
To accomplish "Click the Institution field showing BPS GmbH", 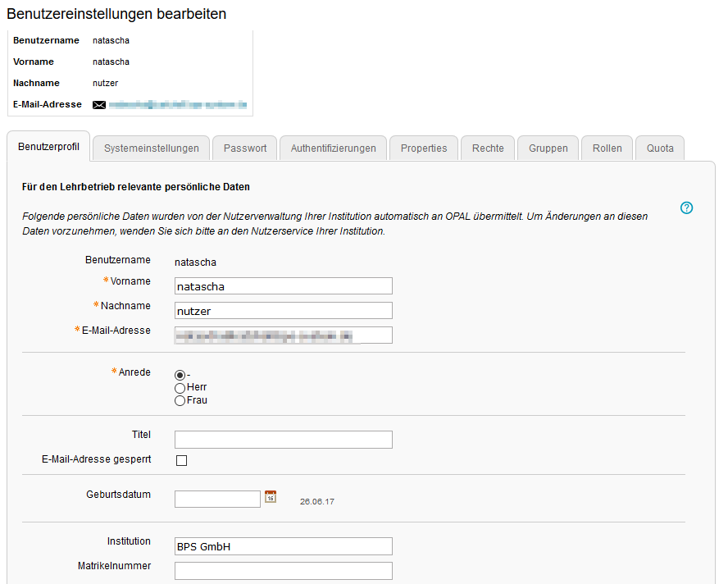I will click(x=283, y=545).
